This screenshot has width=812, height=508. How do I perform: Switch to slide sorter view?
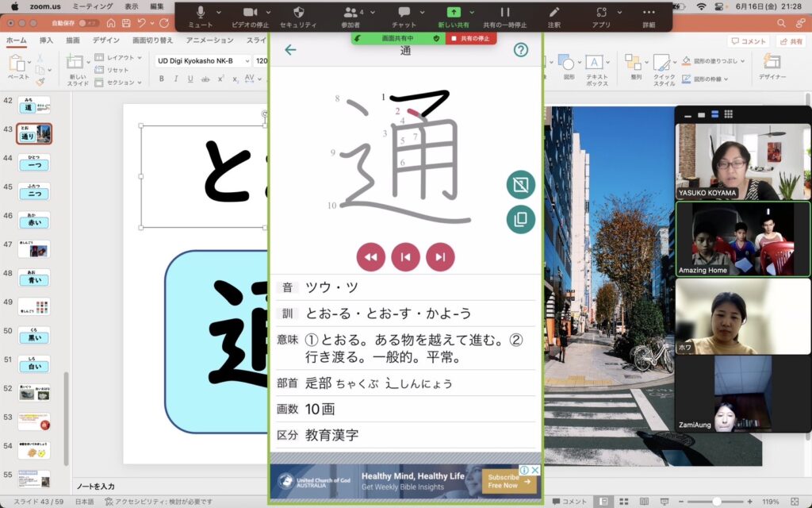pos(624,502)
